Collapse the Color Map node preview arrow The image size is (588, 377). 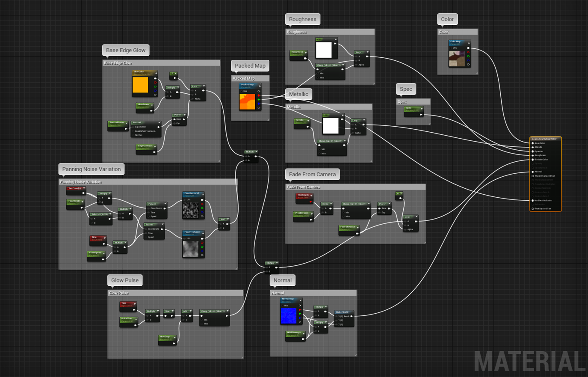[x=469, y=43]
